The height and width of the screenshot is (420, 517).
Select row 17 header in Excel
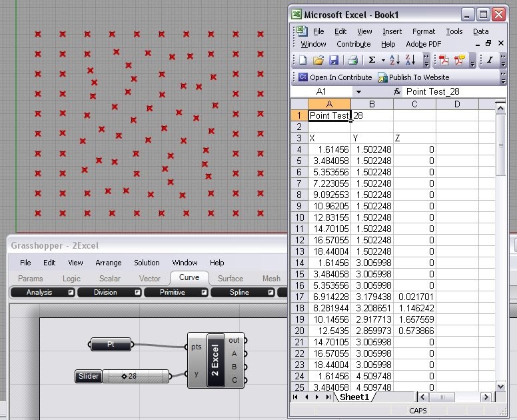(x=299, y=297)
